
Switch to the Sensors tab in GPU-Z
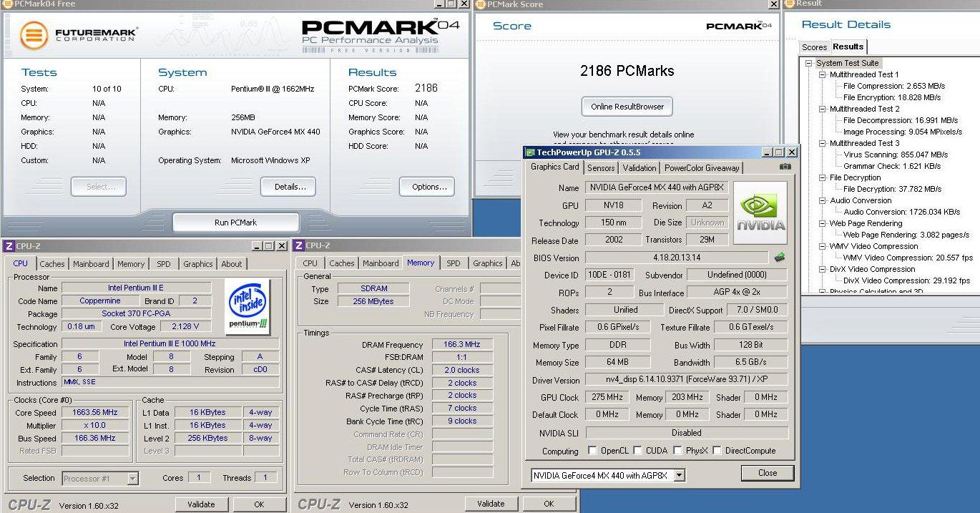coord(601,168)
